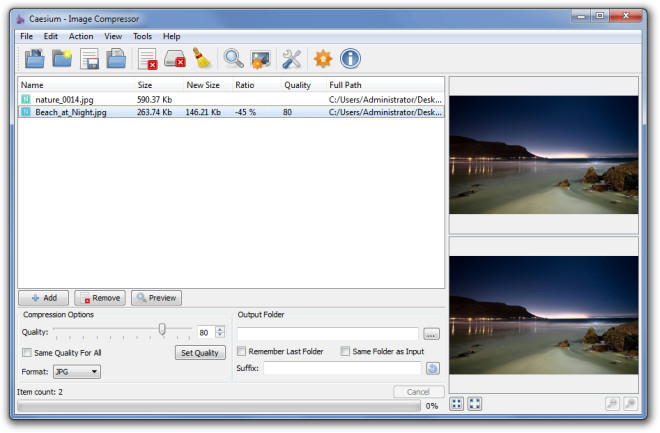
Task: Click the Quality slider handle
Action: point(162,330)
